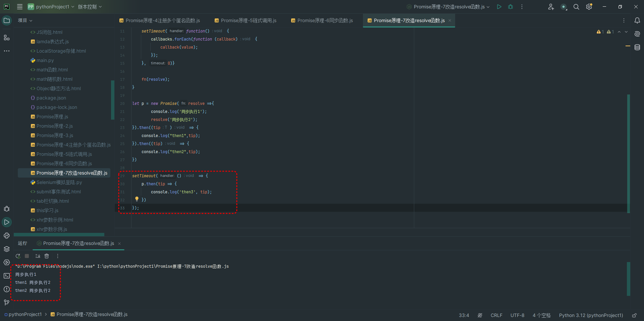Open the Database tool window

click(x=637, y=47)
